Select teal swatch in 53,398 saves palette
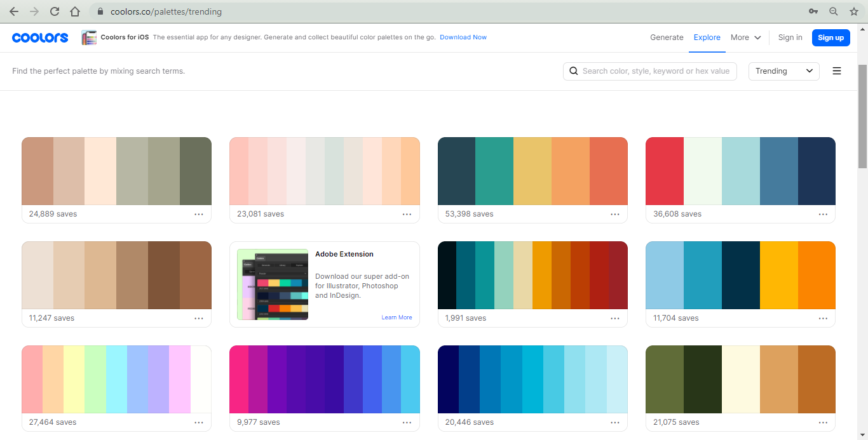The width and height of the screenshot is (868, 440). click(x=494, y=171)
